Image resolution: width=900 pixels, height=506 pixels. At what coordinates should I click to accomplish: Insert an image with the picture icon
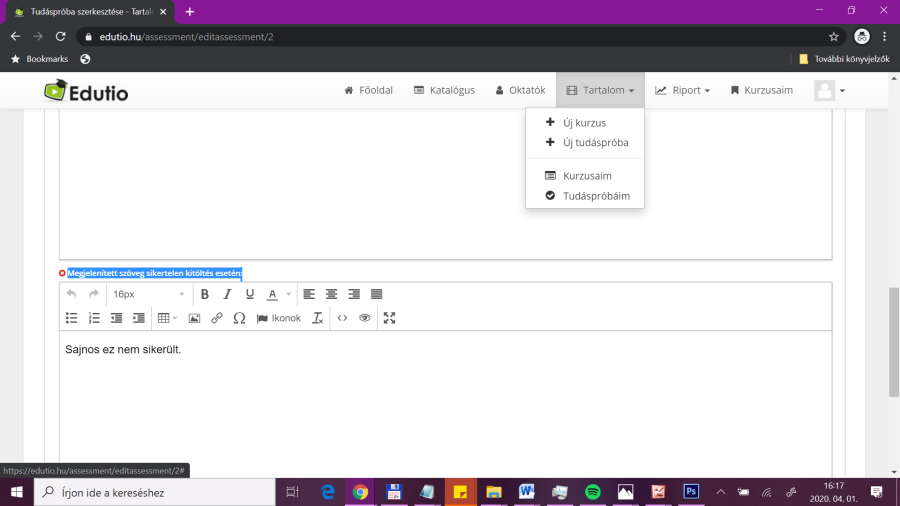click(194, 318)
